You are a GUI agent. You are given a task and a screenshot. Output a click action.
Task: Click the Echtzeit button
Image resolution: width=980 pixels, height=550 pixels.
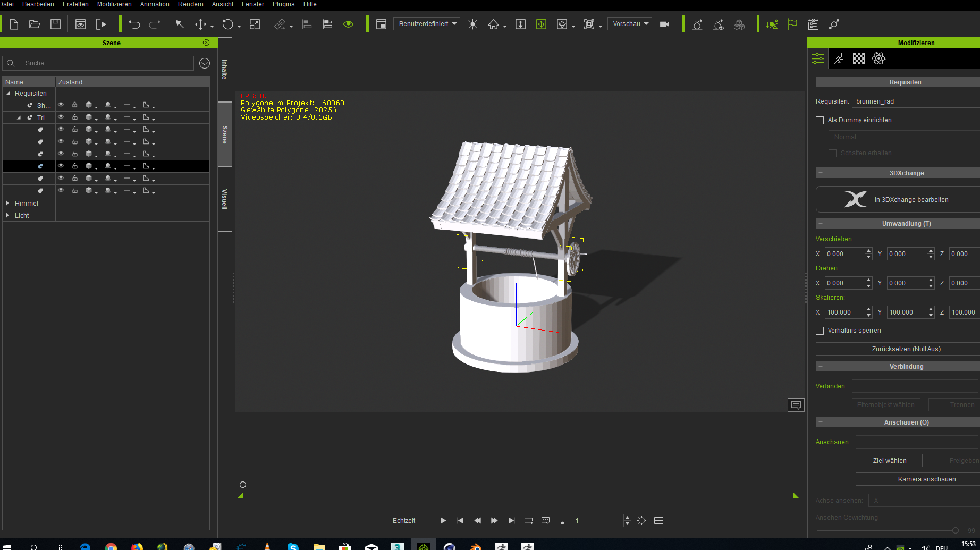click(404, 521)
